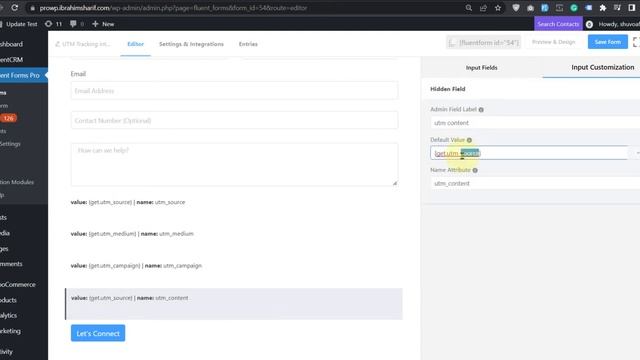Click the Save Form button
The width and height of the screenshot is (640, 360).
click(x=607, y=42)
